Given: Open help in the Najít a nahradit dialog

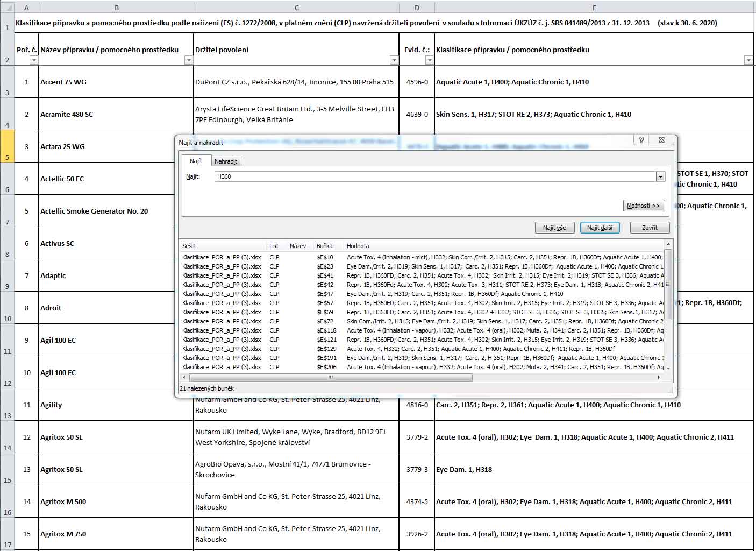Looking at the screenshot, I should click(x=641, y=140).
